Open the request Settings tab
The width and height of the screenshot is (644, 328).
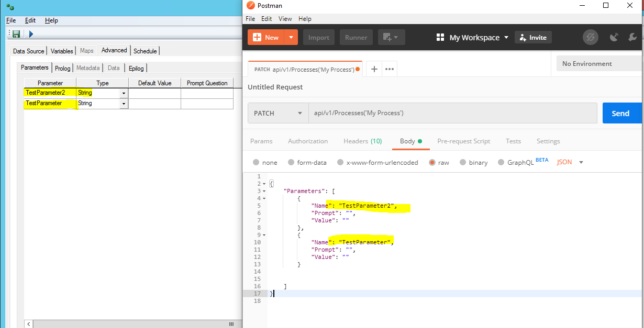point(548,141)
